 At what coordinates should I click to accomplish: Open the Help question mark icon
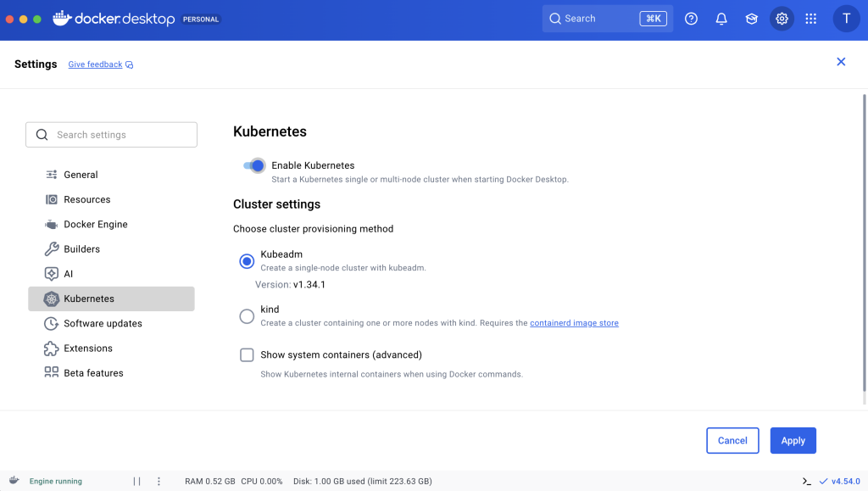[x=691, y=18]
